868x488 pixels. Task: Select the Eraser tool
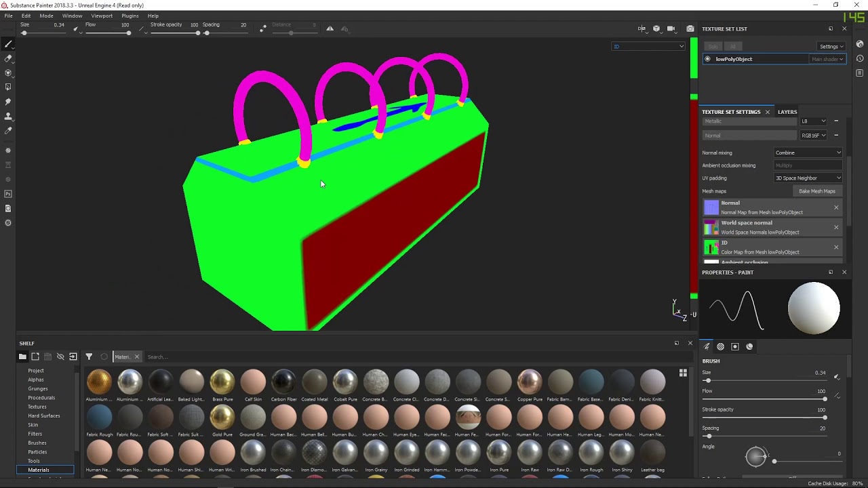(x=8, y=58)
